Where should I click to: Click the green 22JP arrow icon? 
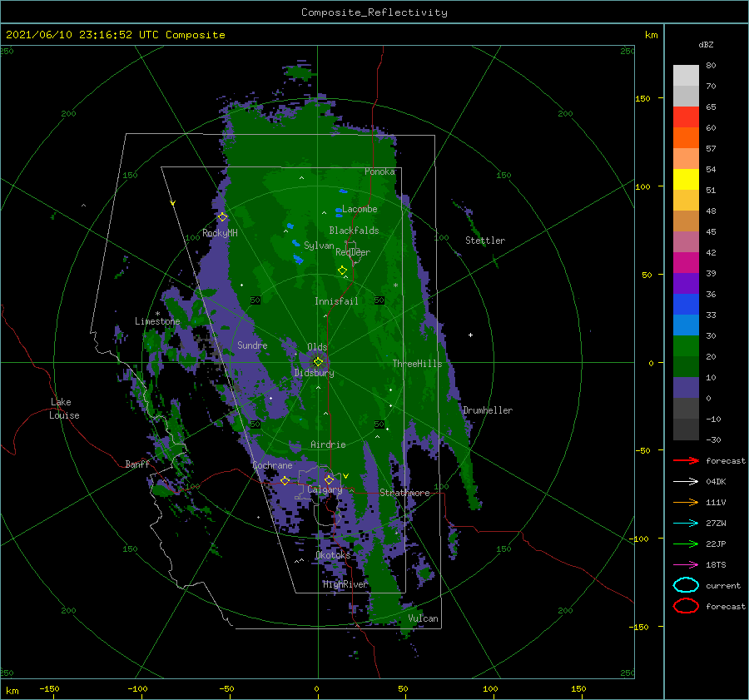686,544
